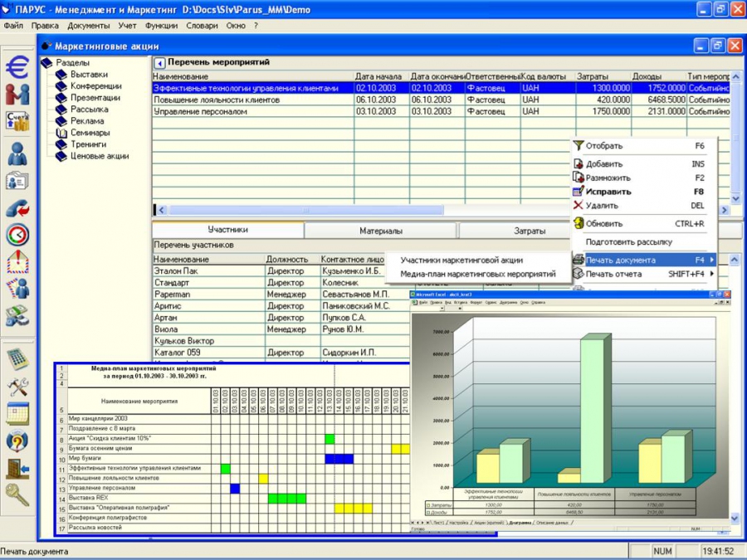Click the money and car icon
This screenshot has height=560, width=747.
(17, 315)
